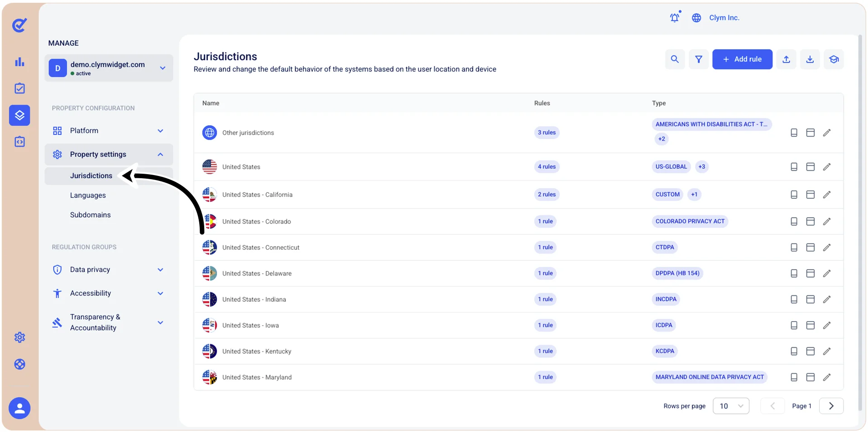Open the notifications bell icon
This screenshot has height=432, width=868.
pyautogui.click(x=675, y=18)
